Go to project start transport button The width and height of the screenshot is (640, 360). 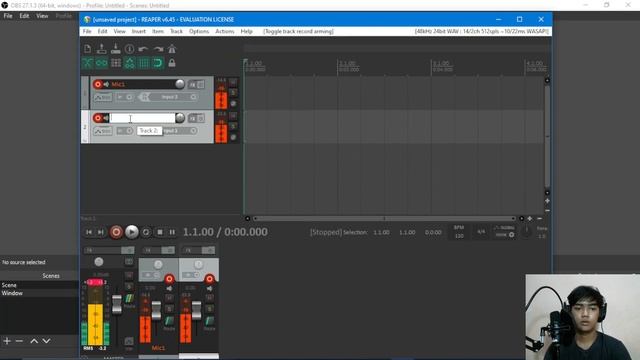click(x=89, y=232)
